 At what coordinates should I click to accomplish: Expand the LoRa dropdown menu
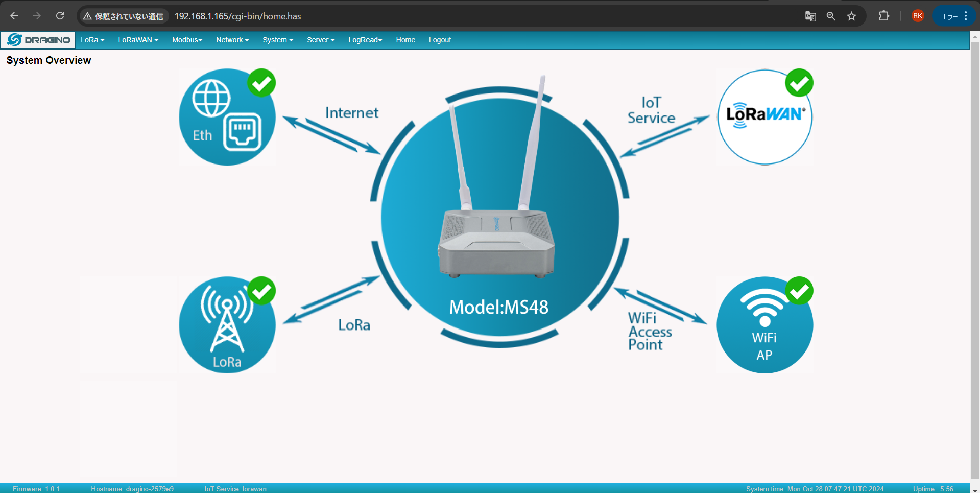click(x=92, y=40)
